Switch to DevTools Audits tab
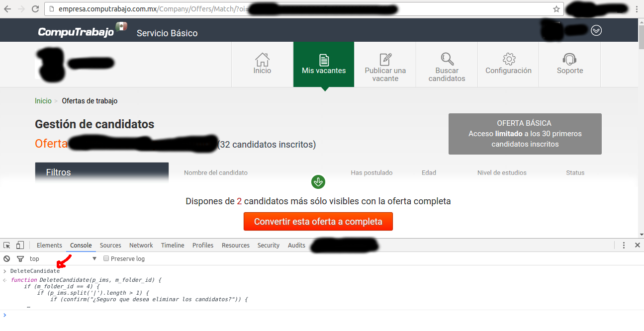Image resolution: width=644 pixels, height=331 pixels. tap(296, 245)
